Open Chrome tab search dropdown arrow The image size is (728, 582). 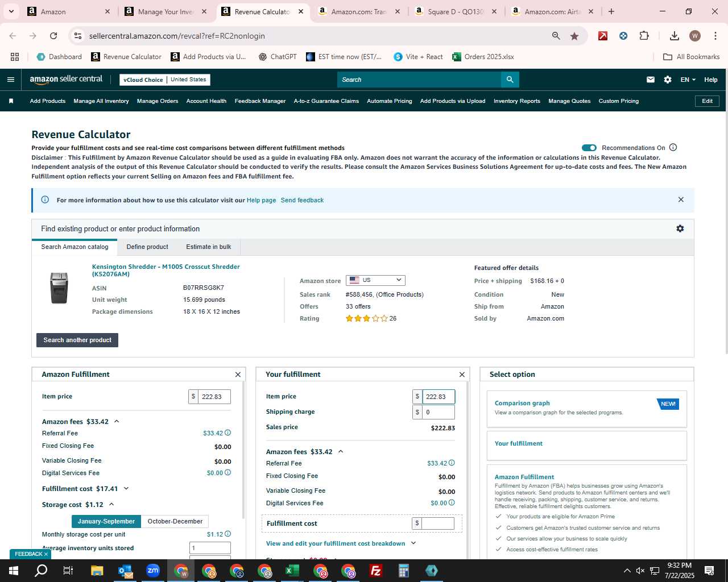(11, 11)
